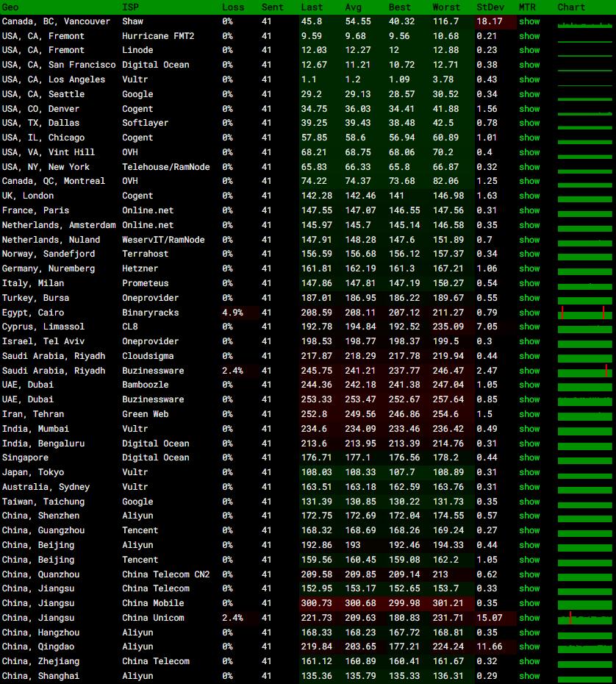This screenshot has height=684, width=616.
Task: Show MTR for Montreal OVH row
Action: [529, 181]
